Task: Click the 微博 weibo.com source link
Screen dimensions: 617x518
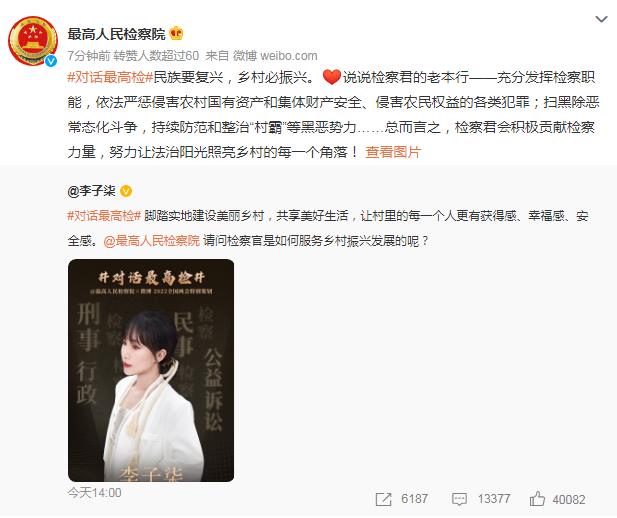Action: click(275, 56)
